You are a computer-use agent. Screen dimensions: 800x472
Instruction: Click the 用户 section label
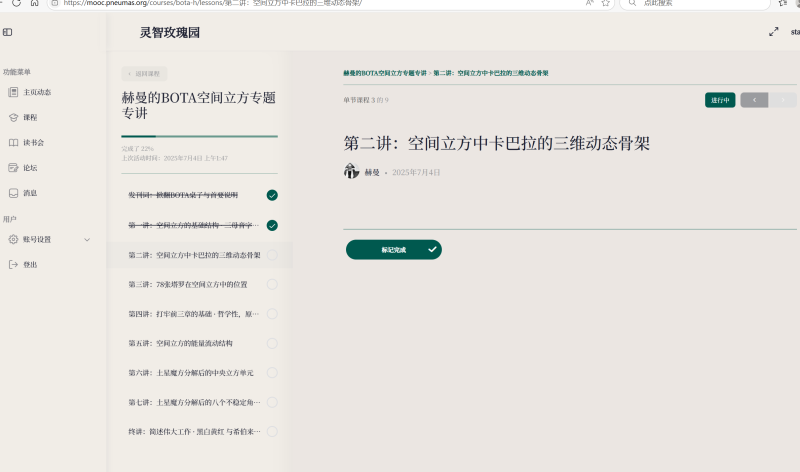pos(9,219)
